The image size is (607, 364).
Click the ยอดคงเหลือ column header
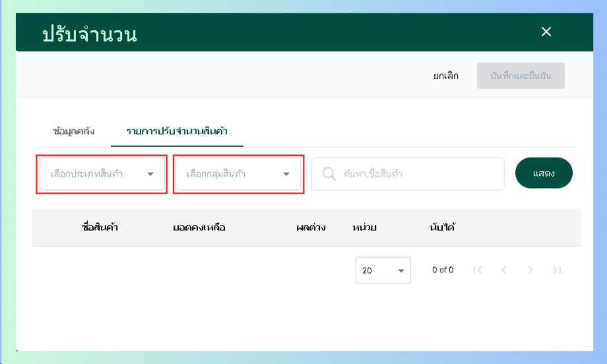tap(199, 227)
